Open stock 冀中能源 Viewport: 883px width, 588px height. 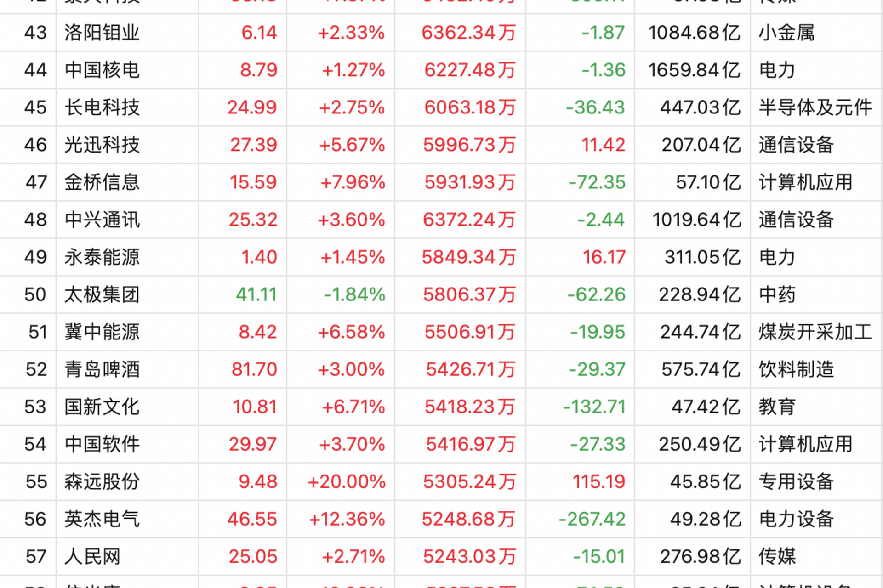pos(102,332)
